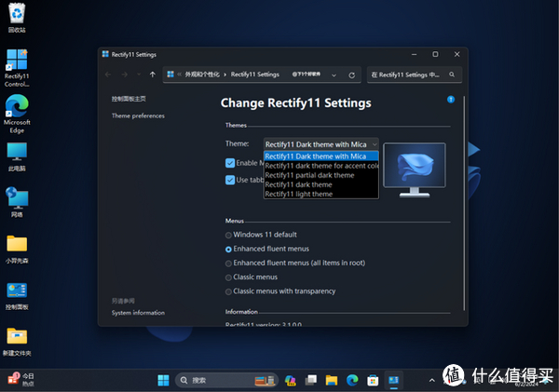Click the forward navigation arrow
Image resolution: width=559 pixels, height=392 pixels.
click(x=125, y=74)
